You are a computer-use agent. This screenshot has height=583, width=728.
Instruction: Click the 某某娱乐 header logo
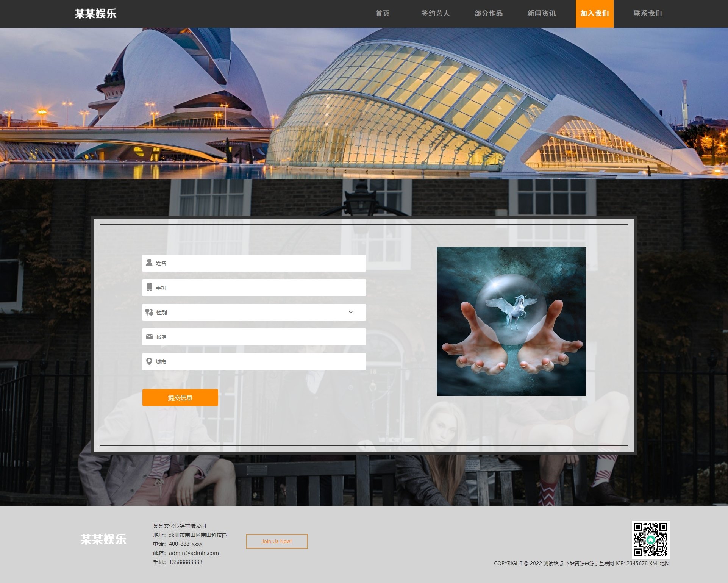[x=95, y=14]
